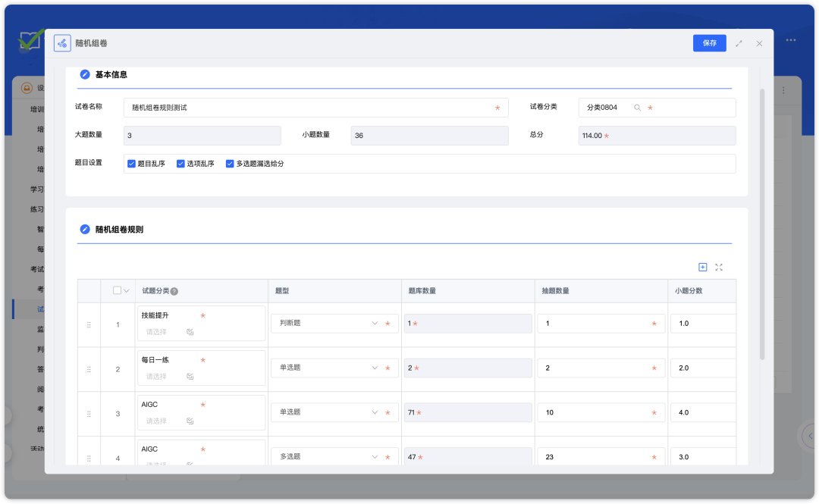
Task: Click the maximize arrow icon in the dialog header
Action: pos(739,43)
